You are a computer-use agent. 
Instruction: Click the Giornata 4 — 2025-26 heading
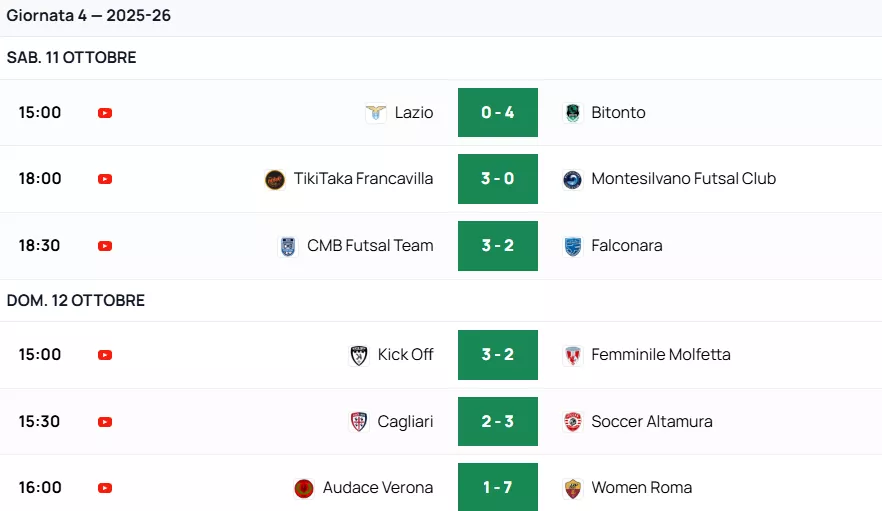click(x=89, y=16)
